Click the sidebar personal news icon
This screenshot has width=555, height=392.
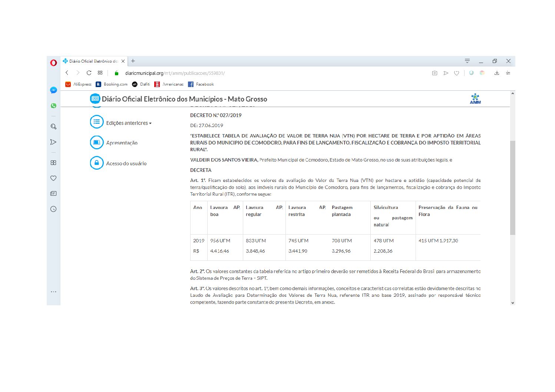click(x=53, y=193)
